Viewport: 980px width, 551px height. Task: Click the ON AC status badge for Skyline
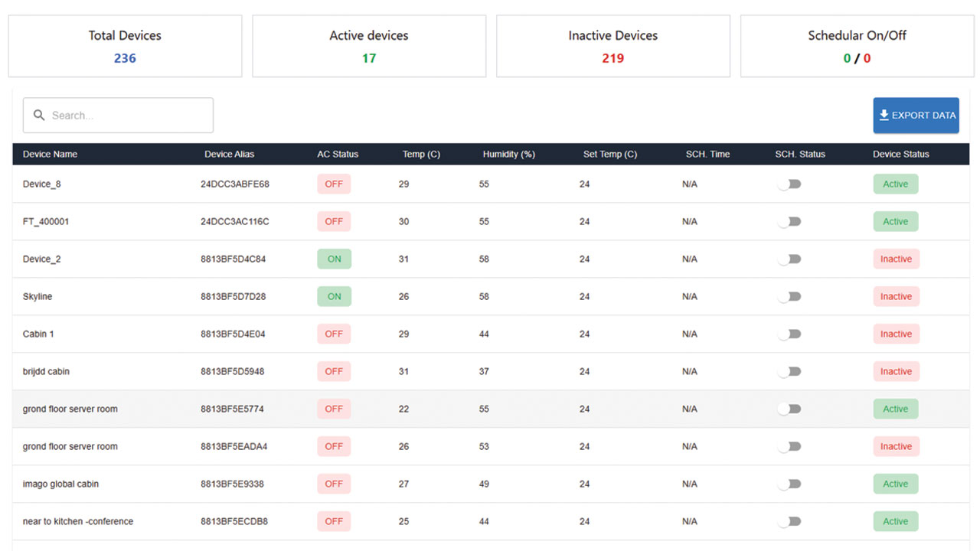[x=335, y=297]
